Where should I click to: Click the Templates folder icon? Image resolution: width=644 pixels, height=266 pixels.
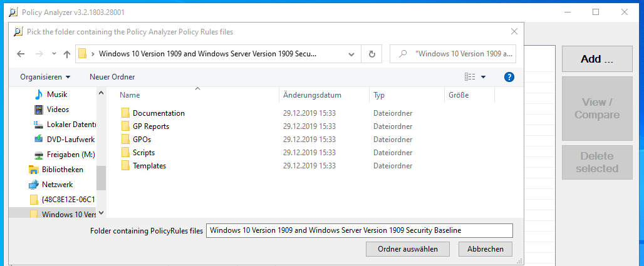(125, 166)
